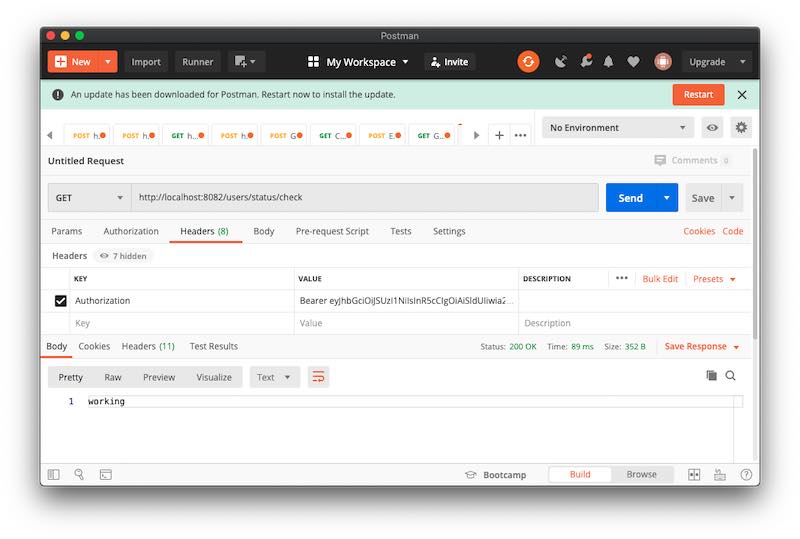Switch response view to Preview
The image size is (800, 539).
point(159,377)
